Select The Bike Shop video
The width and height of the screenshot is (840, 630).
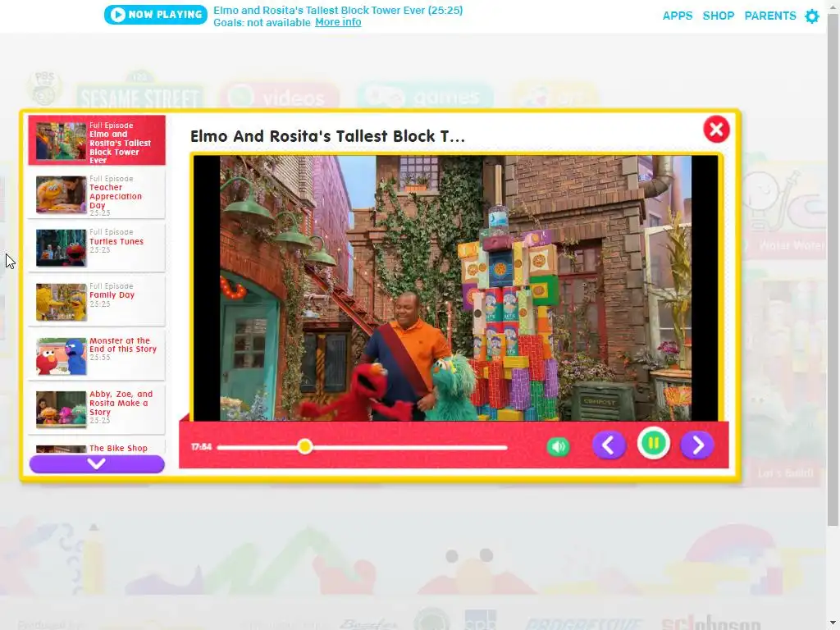(97, 448)
